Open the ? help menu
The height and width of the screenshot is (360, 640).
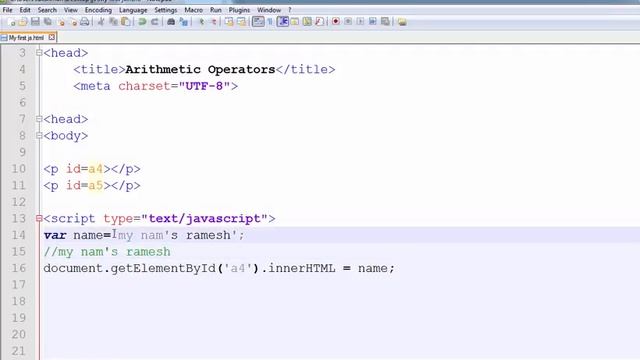290,10
